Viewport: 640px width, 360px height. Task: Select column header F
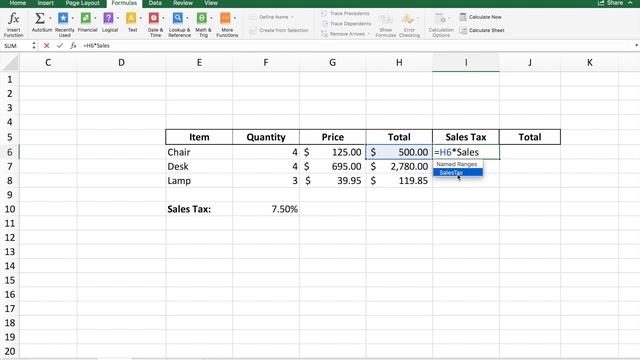[266, 63]
